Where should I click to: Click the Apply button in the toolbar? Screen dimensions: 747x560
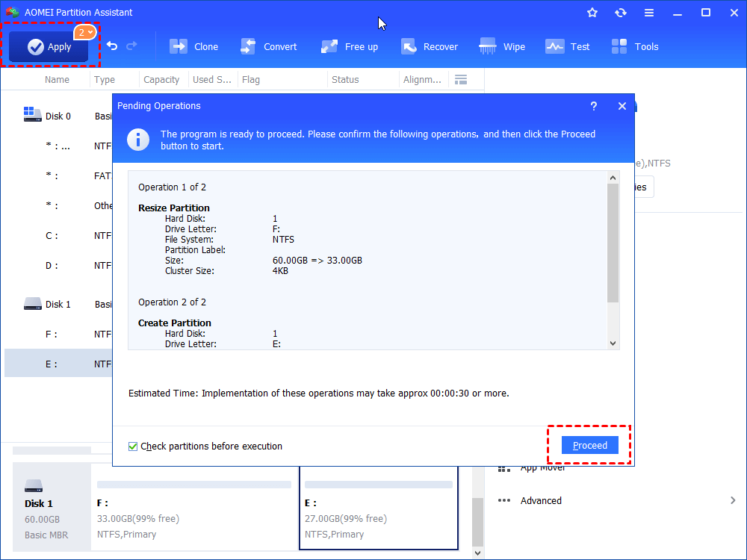(48, 46)
